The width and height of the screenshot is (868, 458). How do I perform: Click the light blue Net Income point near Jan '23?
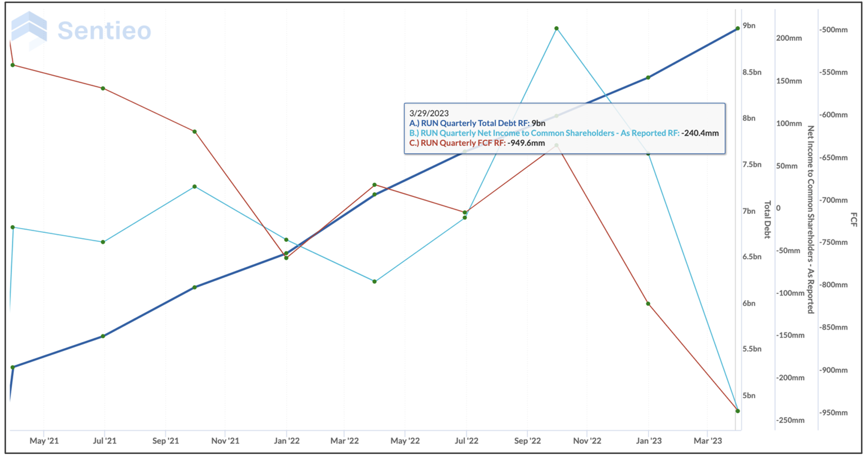click(648, 153)
